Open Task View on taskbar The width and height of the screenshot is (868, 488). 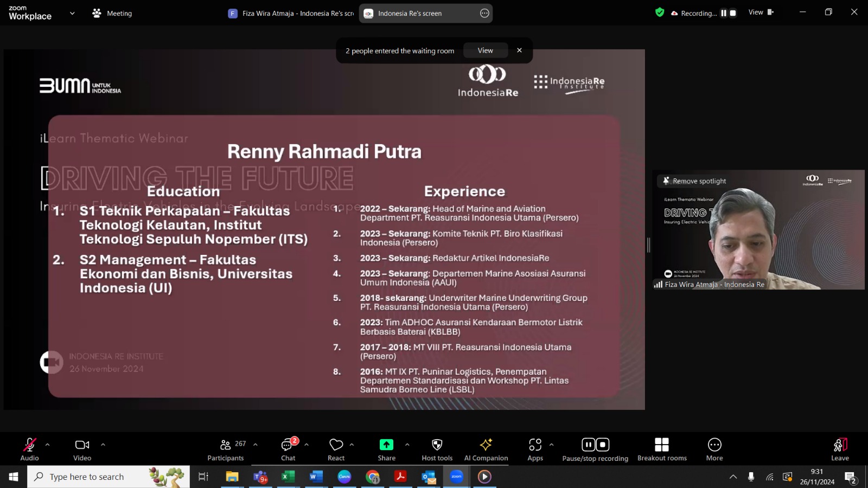coord(203,477)
